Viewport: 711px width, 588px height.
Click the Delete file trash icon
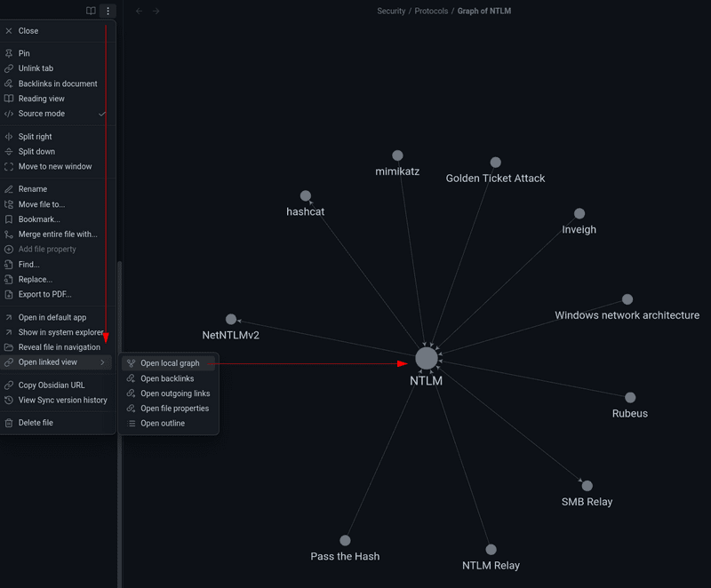point(9,423)
